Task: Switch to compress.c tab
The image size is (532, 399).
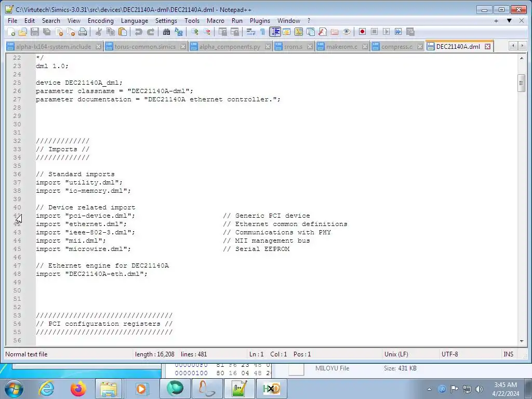Action: (396, 47)
